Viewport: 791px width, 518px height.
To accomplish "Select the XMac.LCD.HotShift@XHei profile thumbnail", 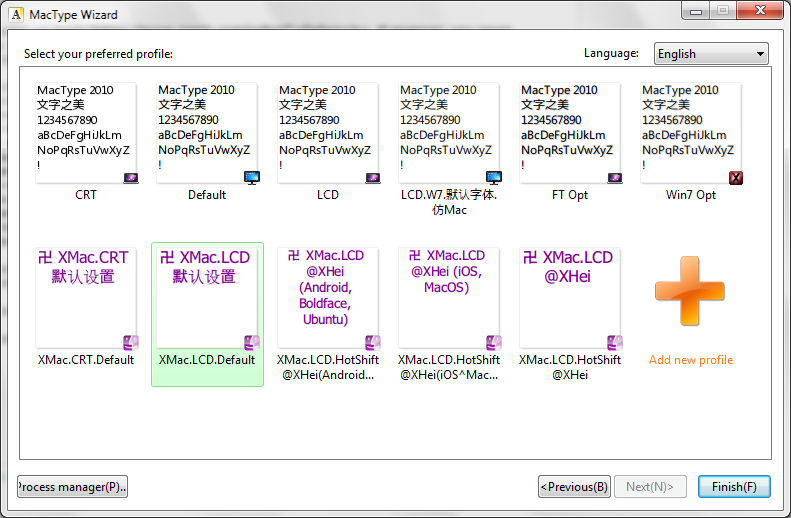I will (x=570, y=298).
